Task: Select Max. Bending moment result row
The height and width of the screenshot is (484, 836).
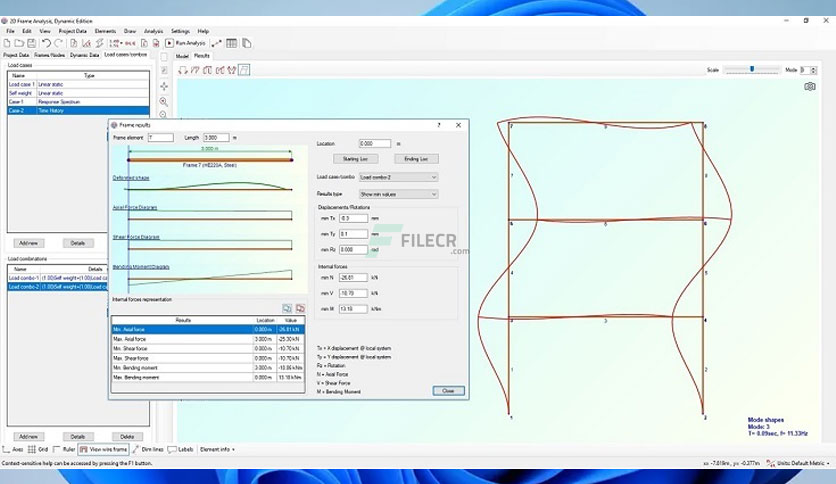Action: pos(208,377)
